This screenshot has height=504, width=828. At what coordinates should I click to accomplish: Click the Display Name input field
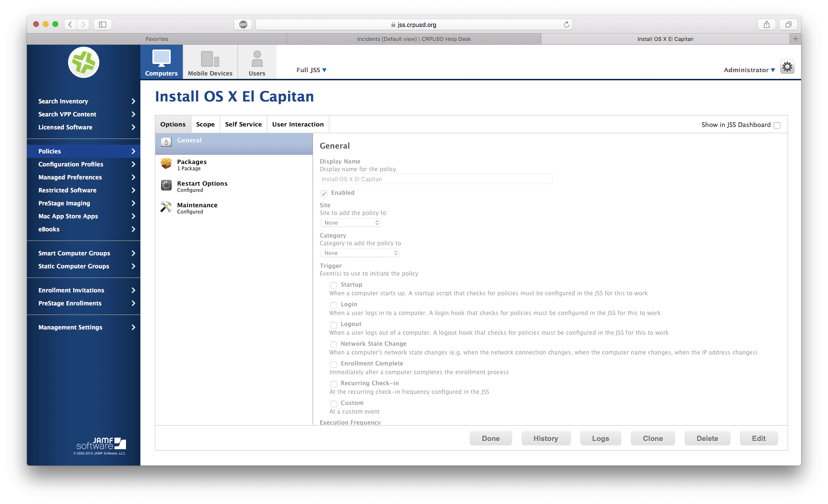click(x=436, y=179)
